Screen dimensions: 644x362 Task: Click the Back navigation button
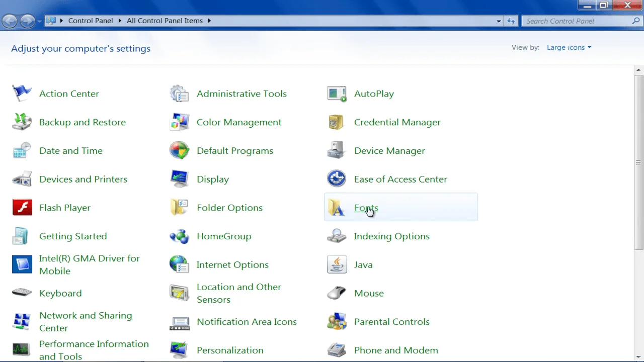tap(10, 21)
